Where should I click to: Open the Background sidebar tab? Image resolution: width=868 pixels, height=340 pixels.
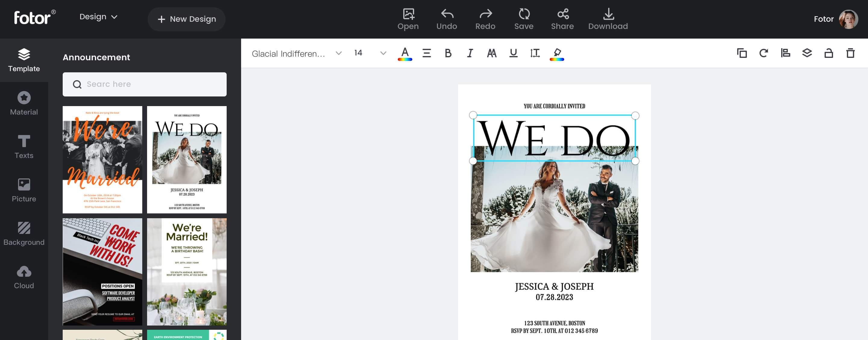[24, 234]
